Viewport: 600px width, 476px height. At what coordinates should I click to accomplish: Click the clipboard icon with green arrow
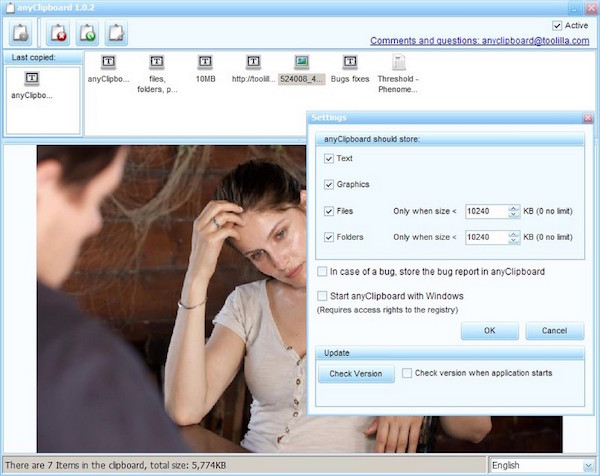point(87,33)
